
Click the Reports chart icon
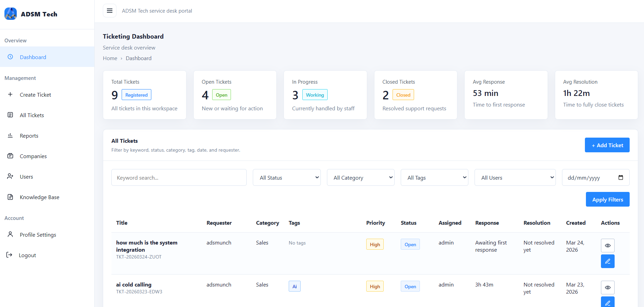10,136
